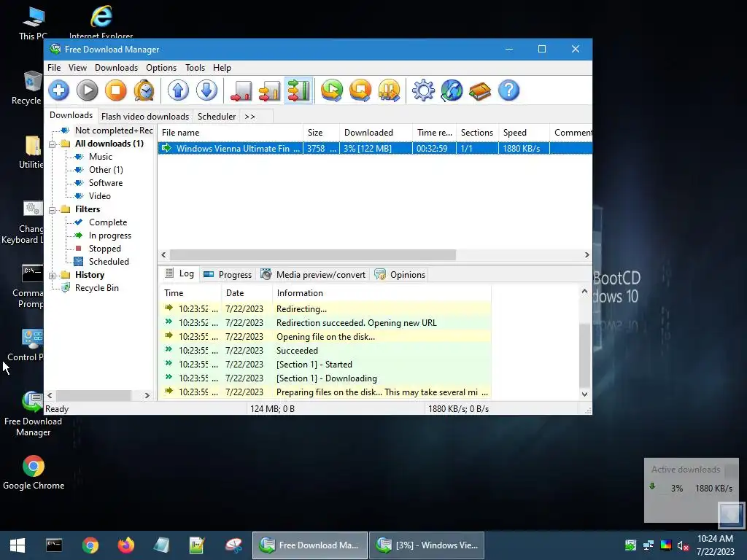Sort by Downloaded column header
The height and width of the screenshot is (560, 747).
376,133
